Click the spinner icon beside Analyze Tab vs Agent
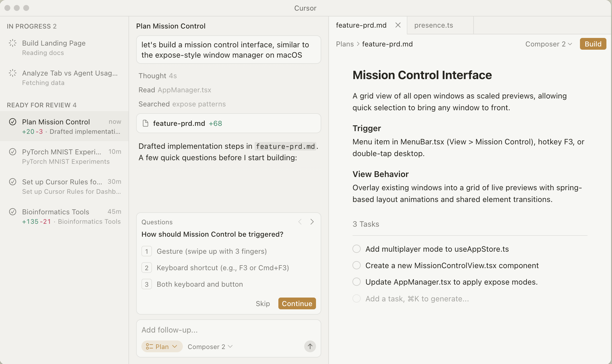 (x=13, y=73)
